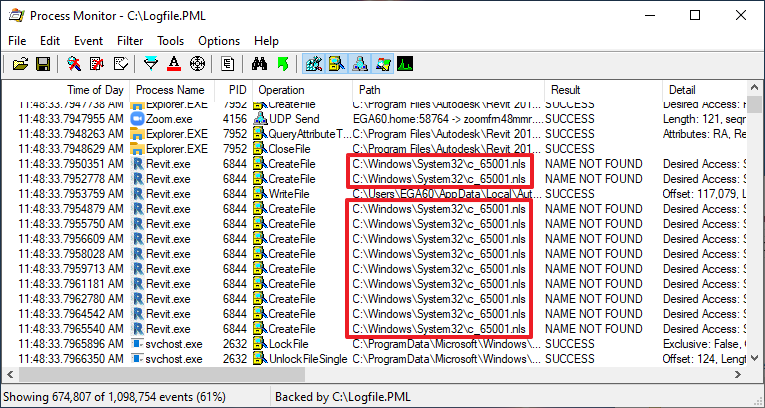Click the Operation column header
The image size is (765, 408).
click(302, 90)
